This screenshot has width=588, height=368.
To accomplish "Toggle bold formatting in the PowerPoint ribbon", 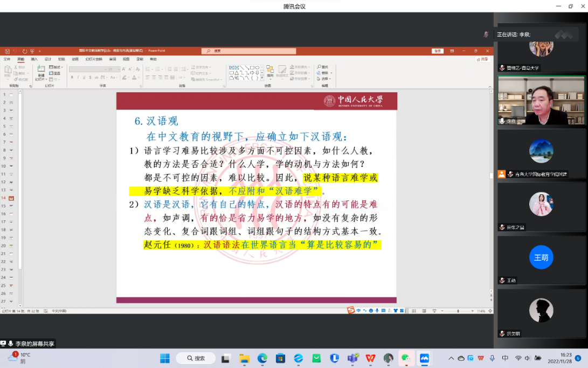I will (72, 78).
